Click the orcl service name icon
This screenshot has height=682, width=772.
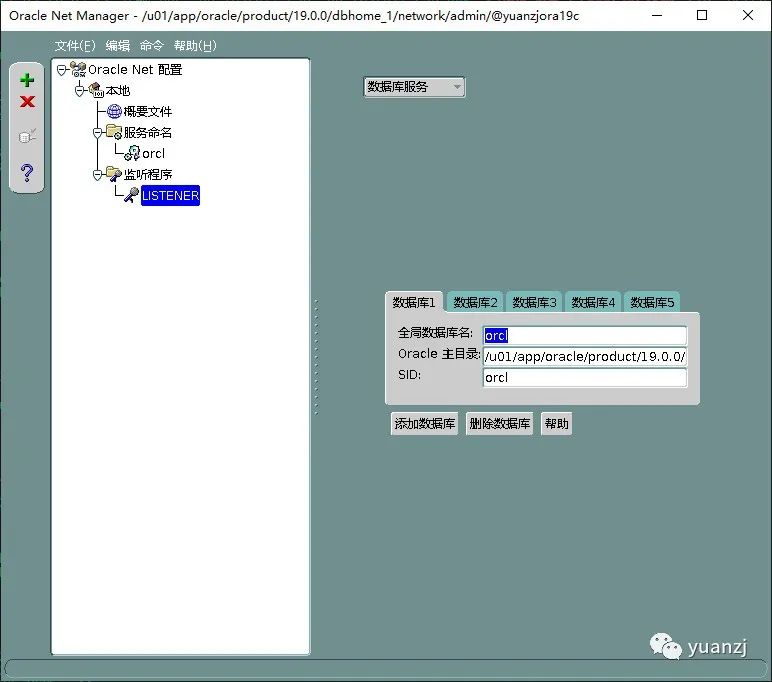132,153
